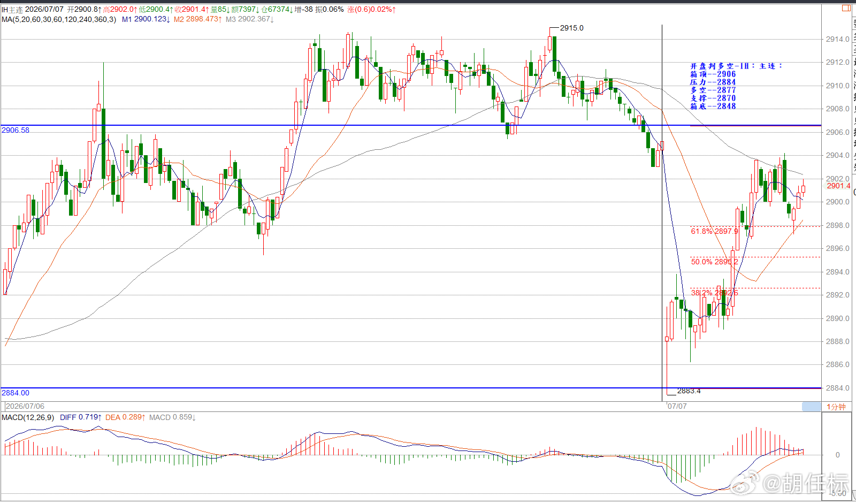856x504 pixels.
Task: Click the 2883.4 low price label
Action: (x=689, y=391)
